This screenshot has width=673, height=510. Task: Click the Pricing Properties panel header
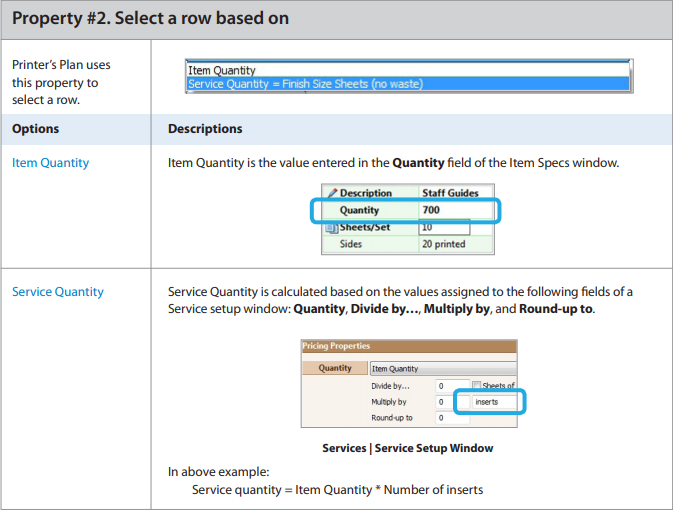point(409,346)
